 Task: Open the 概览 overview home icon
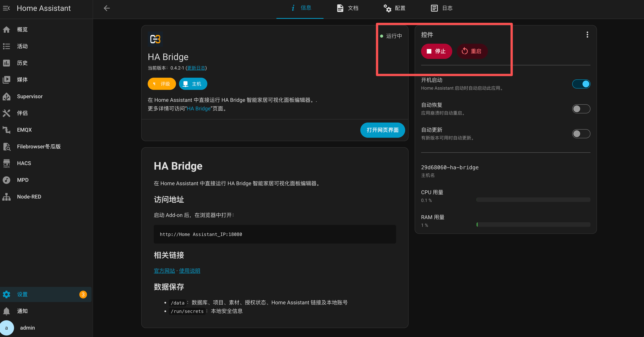tap(6, 29)
